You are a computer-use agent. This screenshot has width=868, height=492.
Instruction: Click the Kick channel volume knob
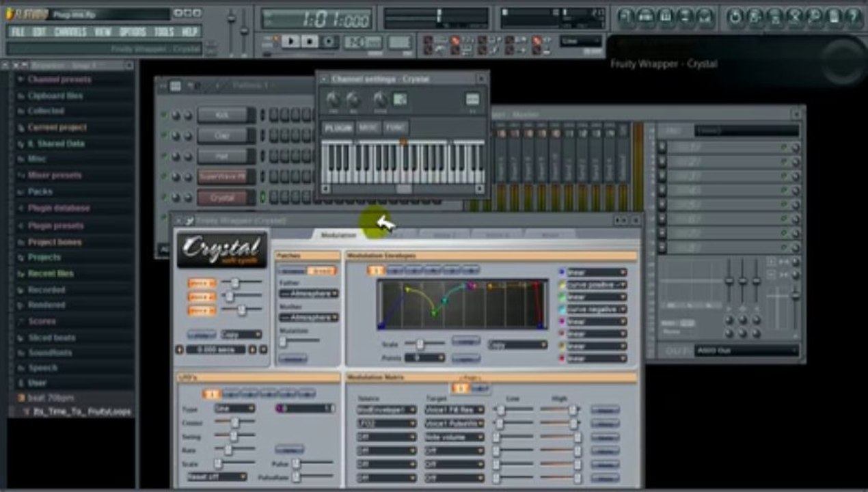[x=187, y=115]
